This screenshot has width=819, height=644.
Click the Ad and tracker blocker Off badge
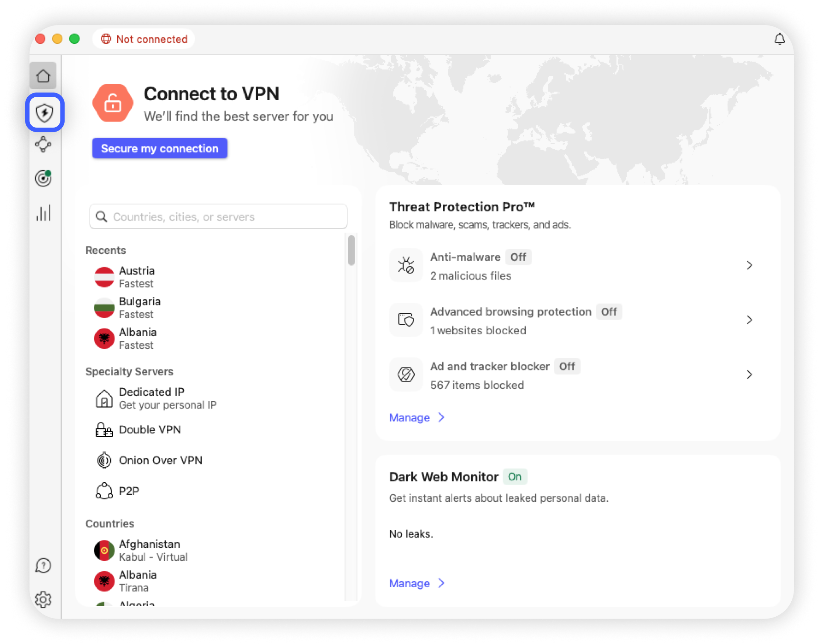pyautogui.click(x=567, y=366)
